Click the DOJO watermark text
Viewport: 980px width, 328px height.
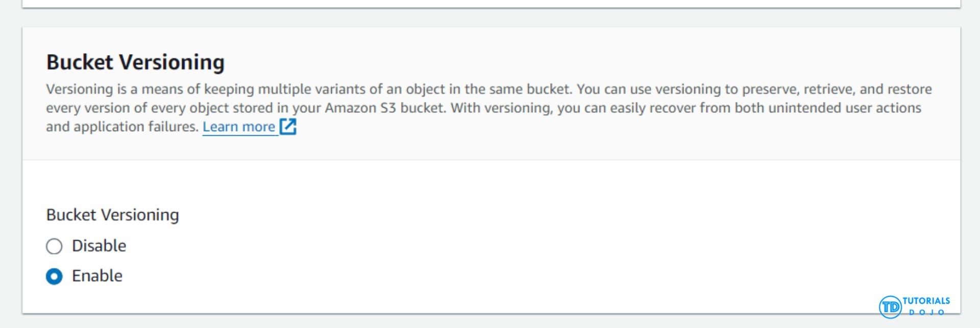coord(926,312)
